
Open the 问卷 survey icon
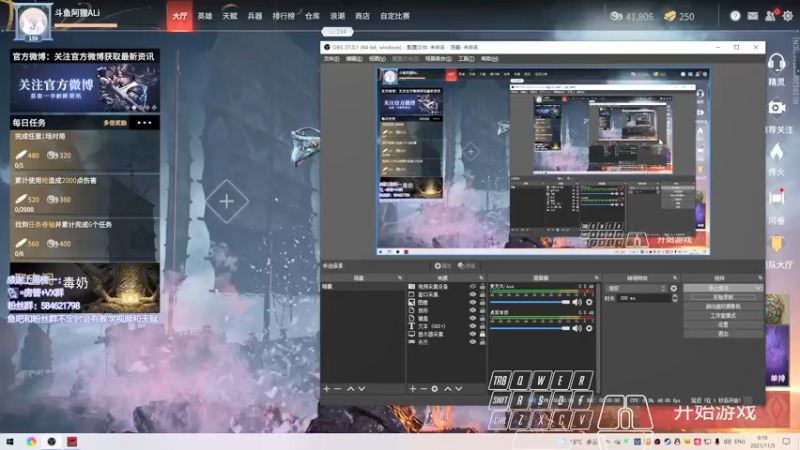coord(777,197)
